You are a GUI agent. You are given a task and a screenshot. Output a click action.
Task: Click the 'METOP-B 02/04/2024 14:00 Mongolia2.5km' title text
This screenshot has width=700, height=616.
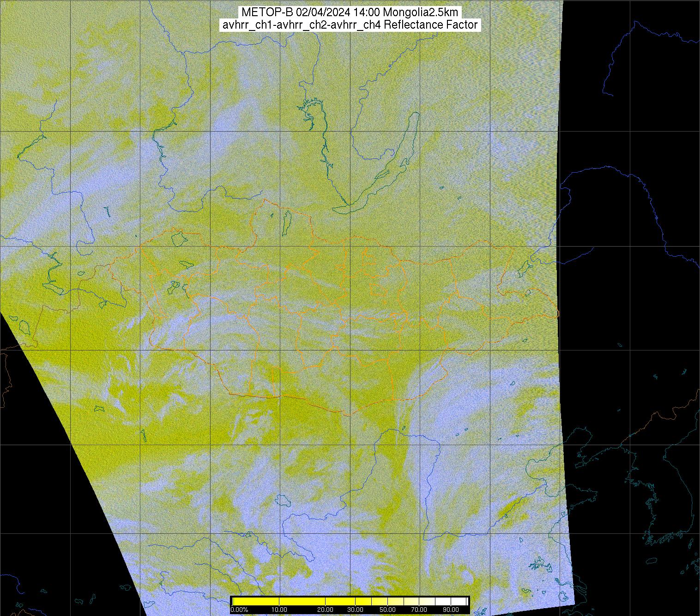pyautogui.click(x=350, y=12)
